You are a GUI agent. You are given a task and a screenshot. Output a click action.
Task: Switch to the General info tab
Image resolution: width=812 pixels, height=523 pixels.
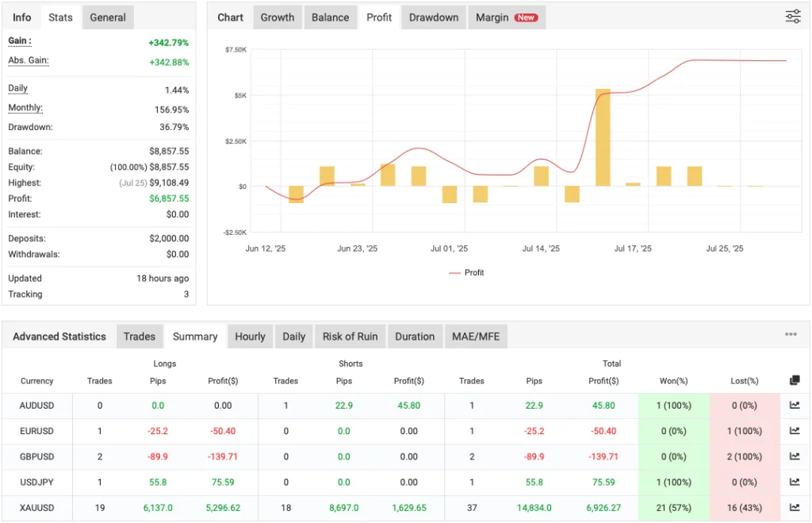[x=108, y=17]
